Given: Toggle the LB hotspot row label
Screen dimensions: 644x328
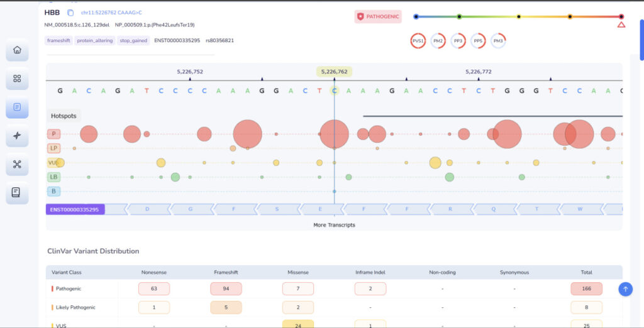Looking at the screenshot, I should [x=54, y=177].
